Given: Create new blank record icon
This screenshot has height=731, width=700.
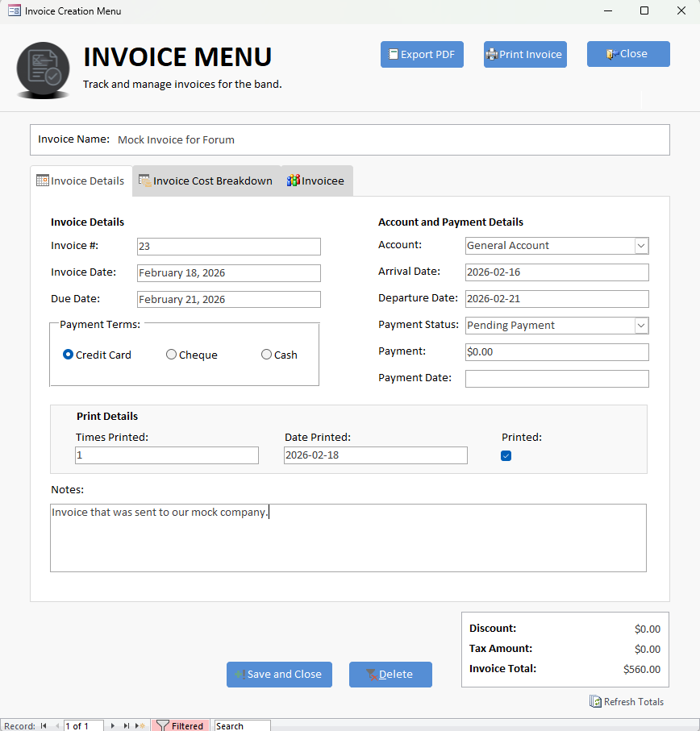Looking at the screenshot, I should 140,726.
